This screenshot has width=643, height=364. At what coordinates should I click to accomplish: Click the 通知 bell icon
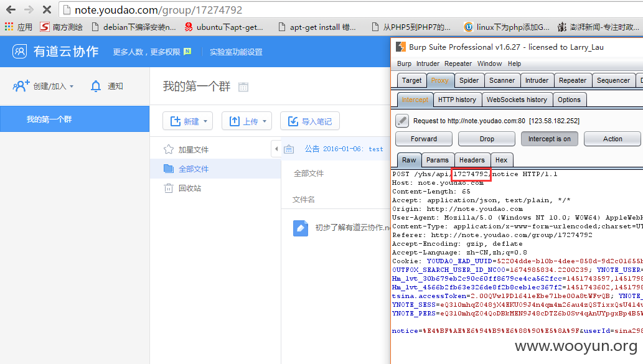[96, 86]
